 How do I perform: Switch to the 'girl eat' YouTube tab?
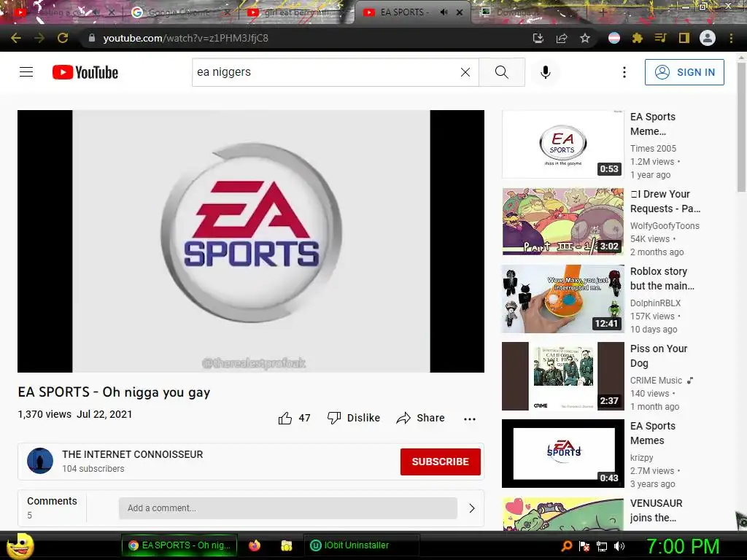click(295, 12)
